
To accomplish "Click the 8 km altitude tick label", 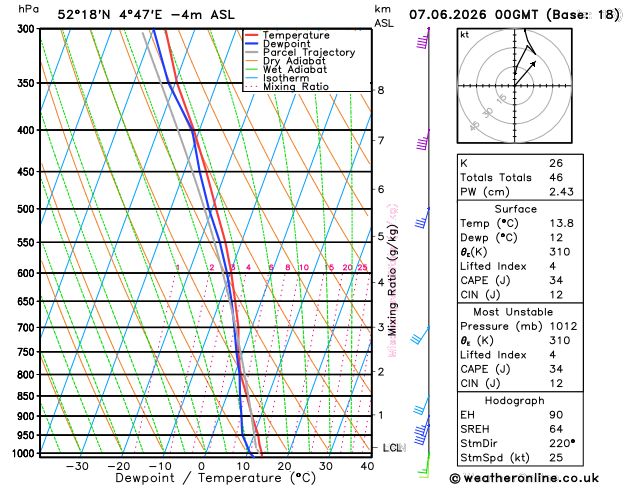I will 381,90.
